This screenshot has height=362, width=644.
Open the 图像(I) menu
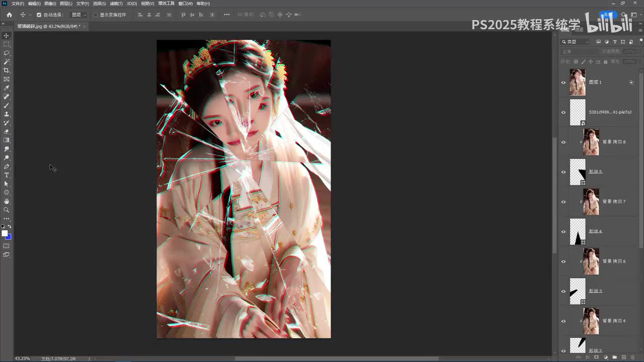point(50,4)
